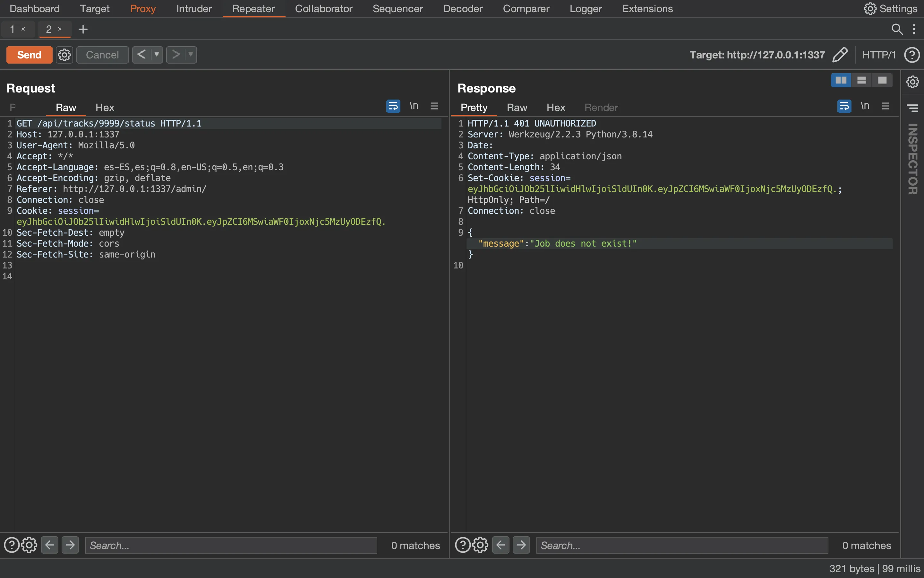Switch to Repeater tab 1

12,29
